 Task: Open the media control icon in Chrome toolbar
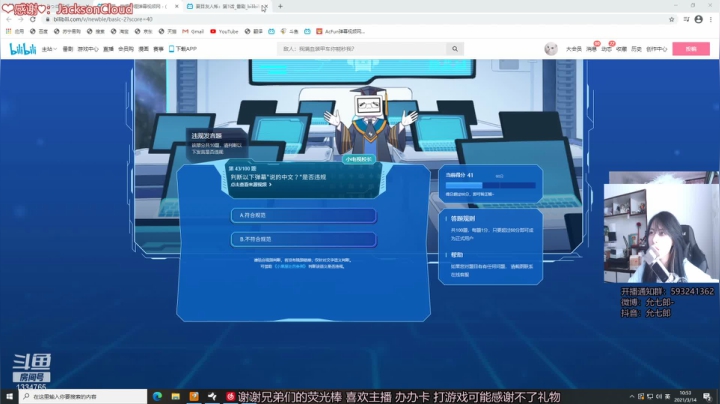click(686, 19)
